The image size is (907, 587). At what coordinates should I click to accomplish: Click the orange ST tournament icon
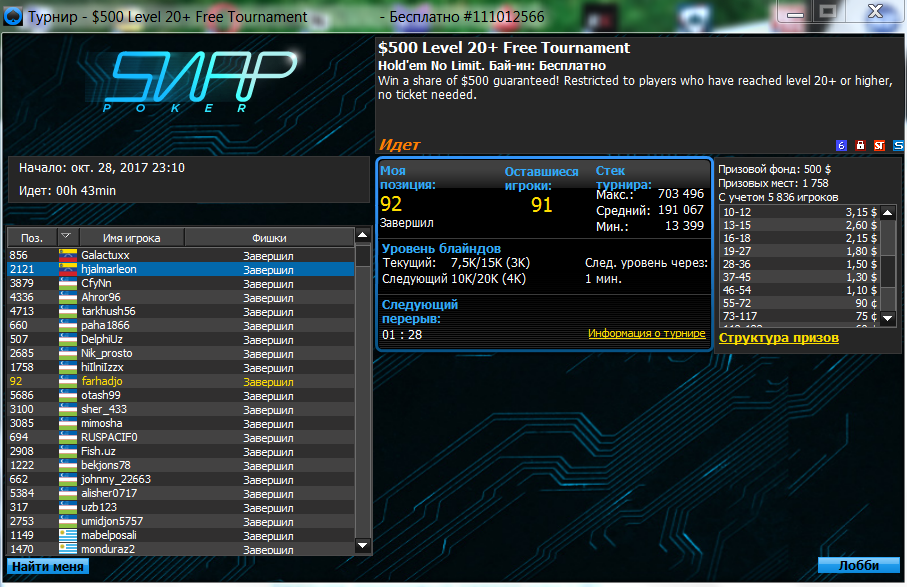point(879,146)
